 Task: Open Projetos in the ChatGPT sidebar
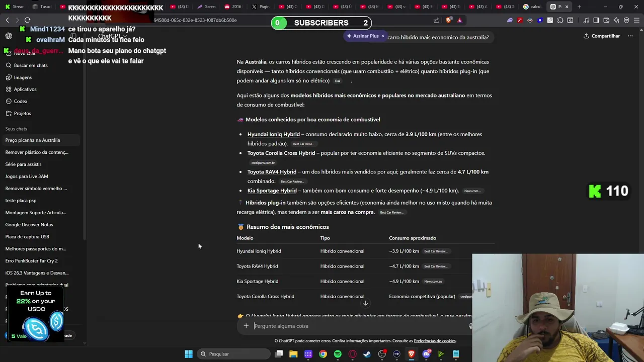pos(22,113)
